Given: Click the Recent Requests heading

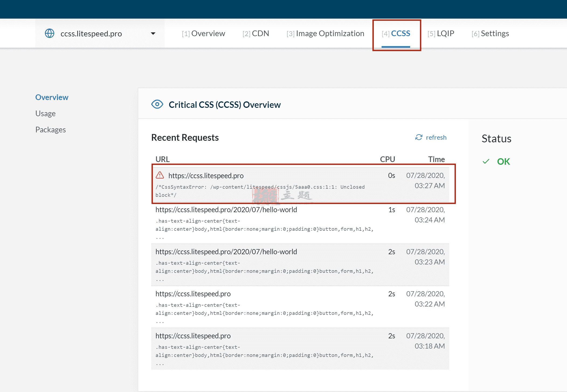Looking at the screenshot, I should (185, 137).
